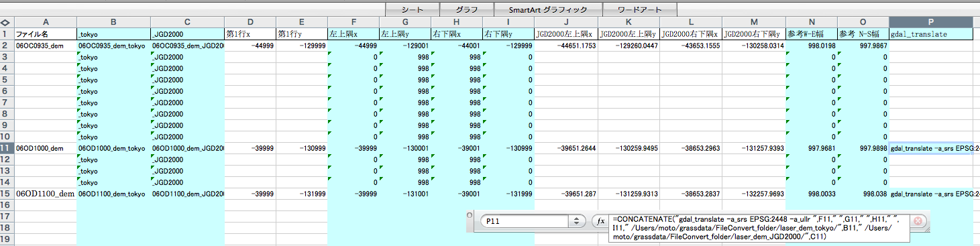The height and width of the screenshot is (246, 980).
Task: Select the gdal_translate cell in row 15
Action: (x=931, y=193)
